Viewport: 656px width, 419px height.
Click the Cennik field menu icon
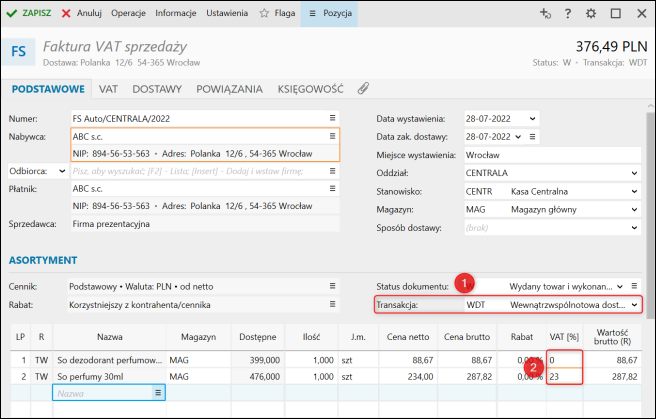tap(332, 287)
